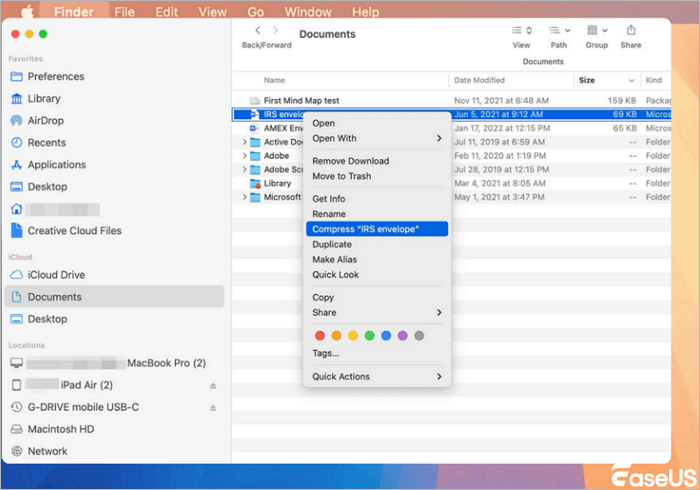Click the Group toolbar icon

click(596, 31)
